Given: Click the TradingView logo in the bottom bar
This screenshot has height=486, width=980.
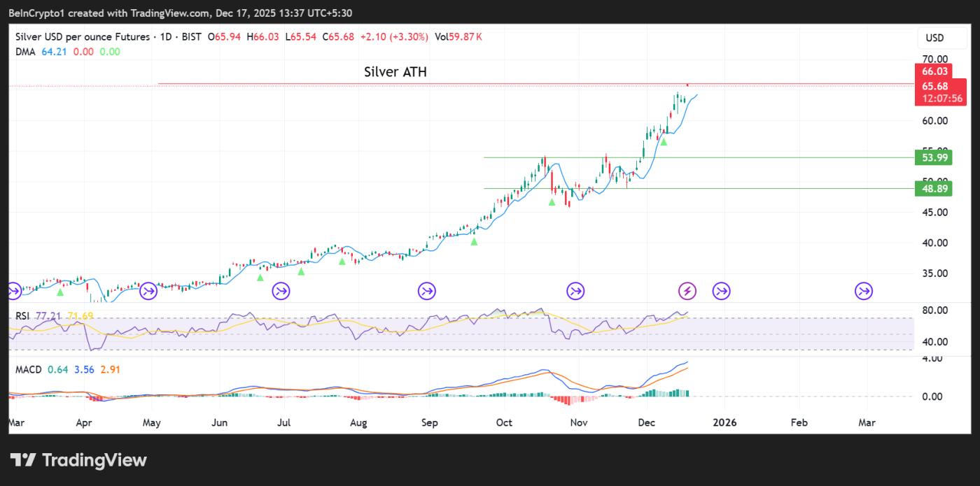Looking at the screenshot, I should [77, 459].
